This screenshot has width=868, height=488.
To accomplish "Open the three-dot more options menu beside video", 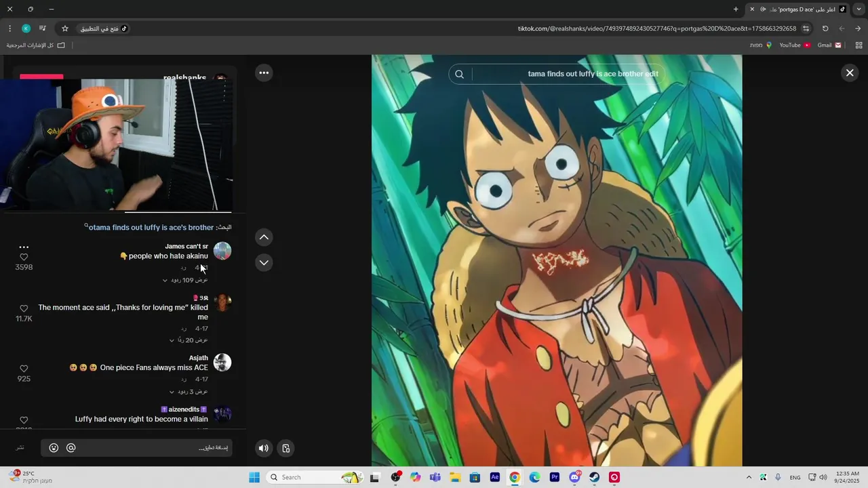I will [264, 73].
